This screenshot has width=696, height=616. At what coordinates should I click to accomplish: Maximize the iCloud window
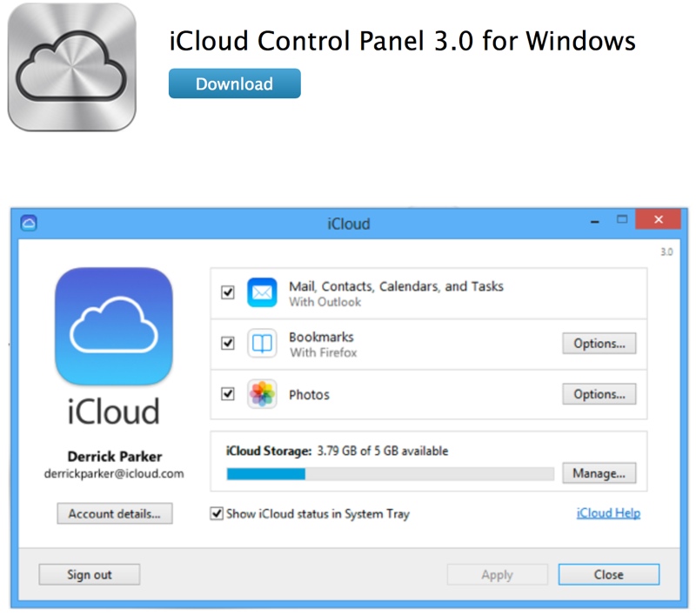pyautogui.click(x=622, y=219)
